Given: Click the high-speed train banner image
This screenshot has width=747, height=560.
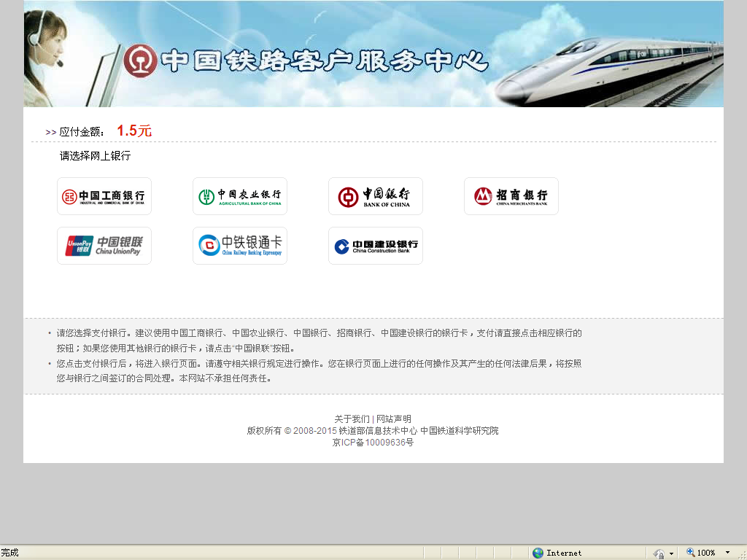Looking at the screenshot, I should pyautogui.click(x=609, y=71).
